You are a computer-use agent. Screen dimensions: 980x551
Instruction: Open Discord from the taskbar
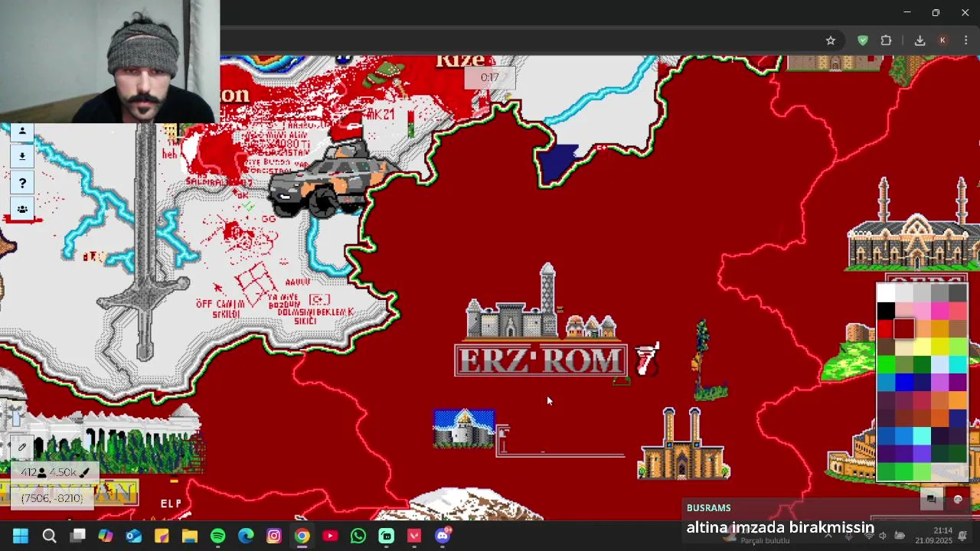(x=443, y=536)
